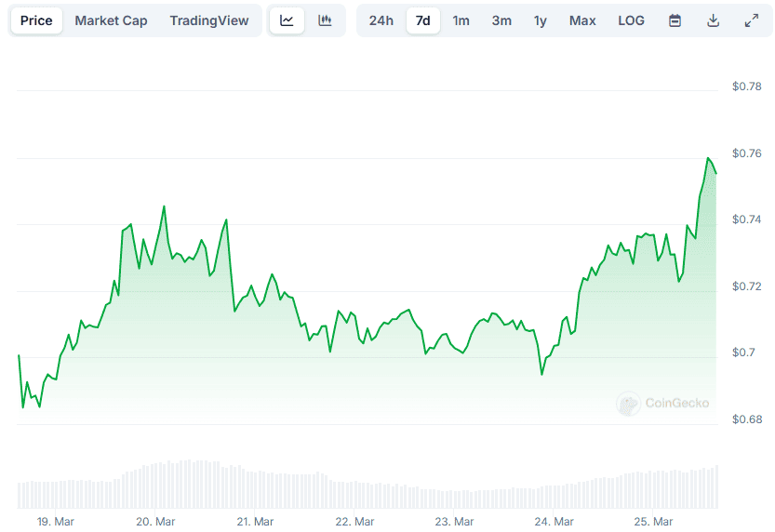Download the chart data
775x532 pixels.
[x=713, y=20]
